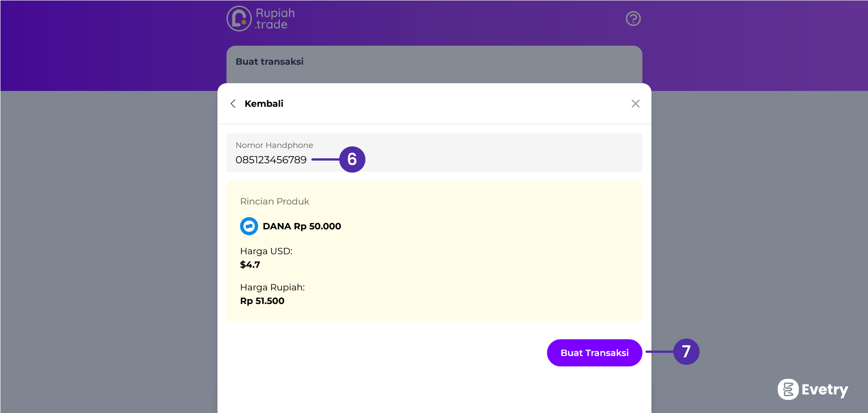The image size is (868, 413).
Task: Click the Rincian Produk heading
Action: tap(274, 201)
